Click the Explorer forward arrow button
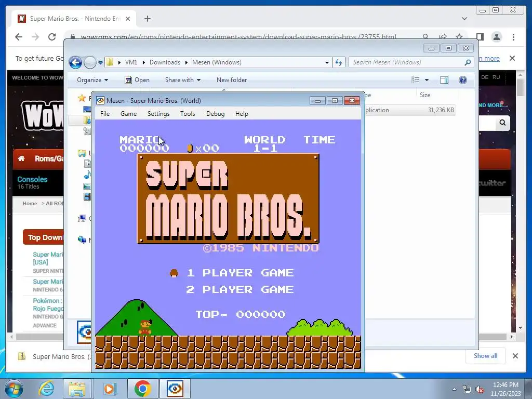The width and height of the screenshot is (532, 399). coord(89,62)
